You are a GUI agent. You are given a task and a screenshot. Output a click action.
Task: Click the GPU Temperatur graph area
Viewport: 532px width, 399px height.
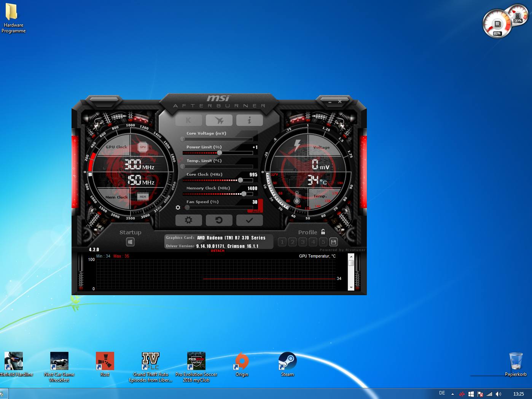tap(216, 274)
